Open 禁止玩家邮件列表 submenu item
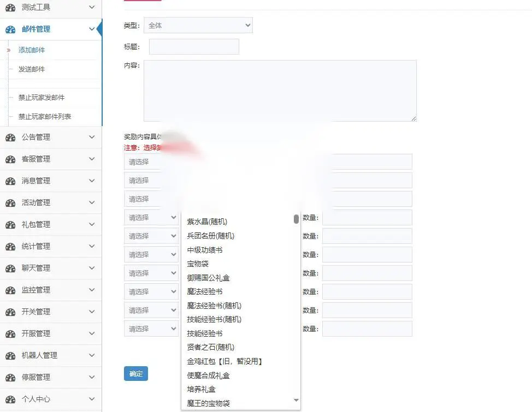 point(45,117)
